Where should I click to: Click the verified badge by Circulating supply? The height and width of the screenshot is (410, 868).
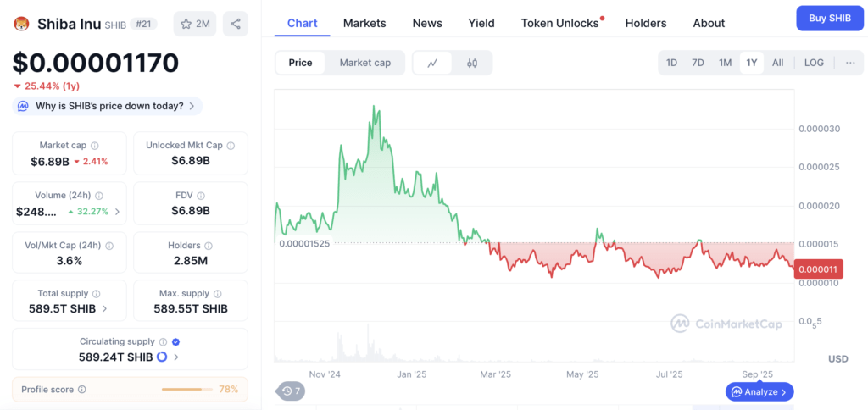pos(175,342)
